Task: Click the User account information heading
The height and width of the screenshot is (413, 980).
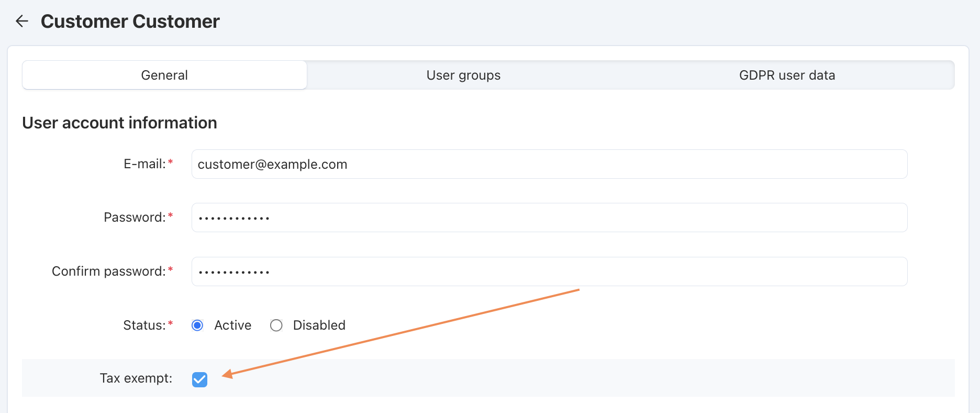Action: tap(119, 123)
